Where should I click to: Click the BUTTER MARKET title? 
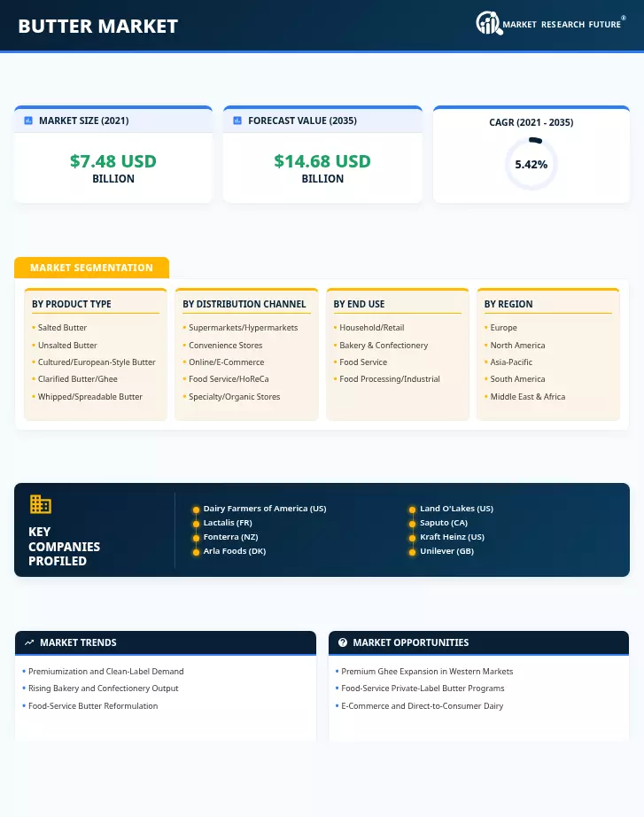coord(98,26)
